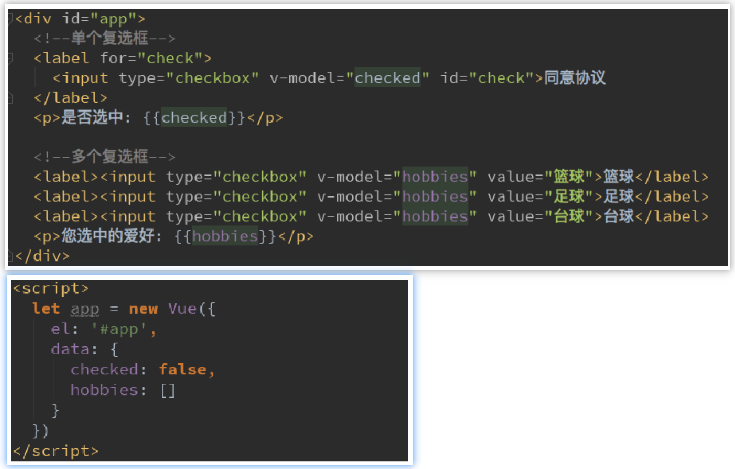Click the highlighted "checked" v-model value
Viewport: 735px width, 469px height.
388,78
